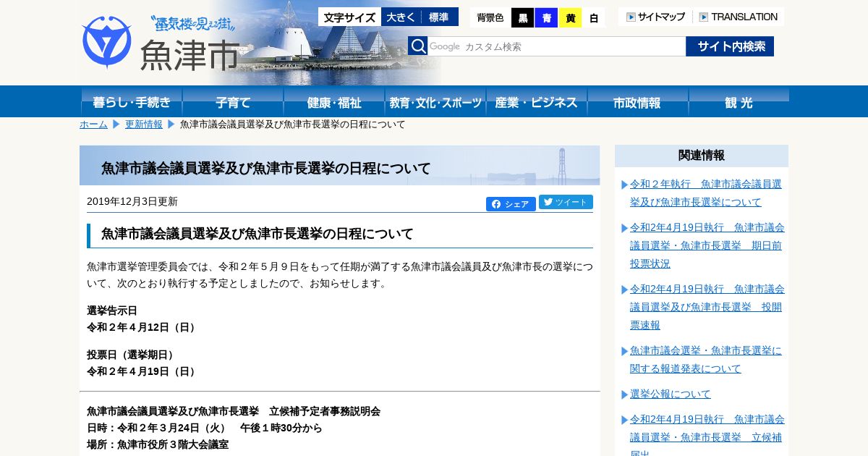Click the 投票日(選挙期日) label
The width and height of the screenshot is (868, 456).
tap(132, 355)
